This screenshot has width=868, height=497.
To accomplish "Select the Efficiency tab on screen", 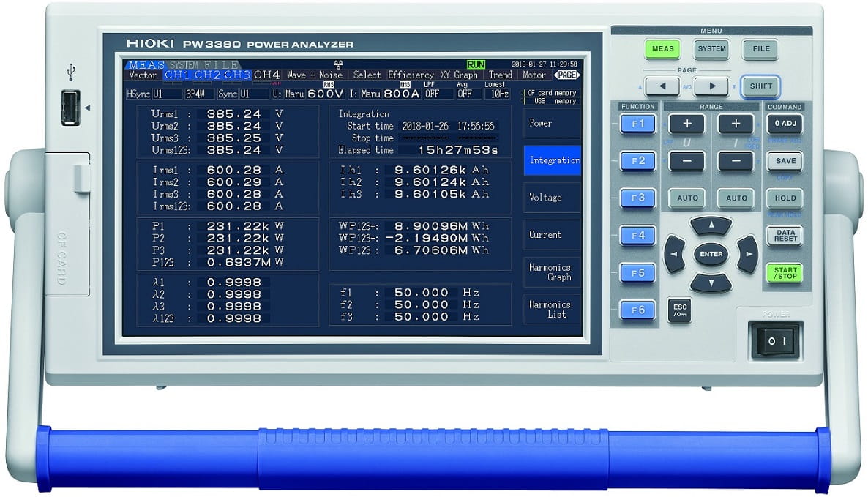I will (411, 75).
